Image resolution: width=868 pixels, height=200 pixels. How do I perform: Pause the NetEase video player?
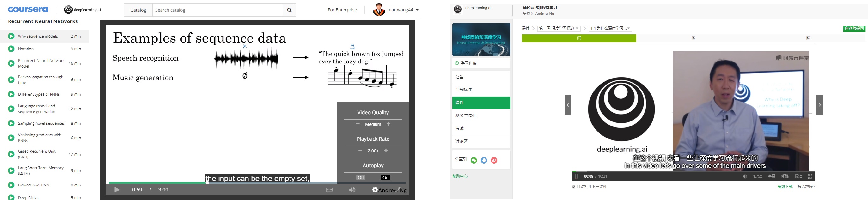click(x=576, y=176)
